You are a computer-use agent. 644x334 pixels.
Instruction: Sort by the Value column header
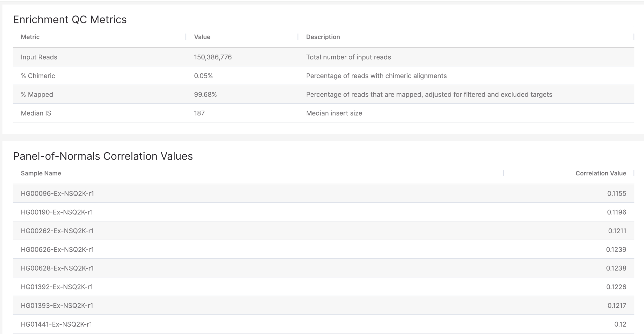click(x=202, y=37)
